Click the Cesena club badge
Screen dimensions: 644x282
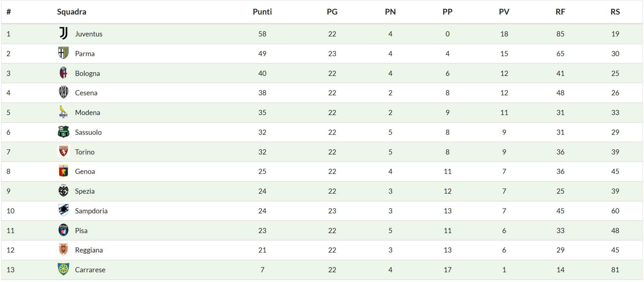pos(63,92)
